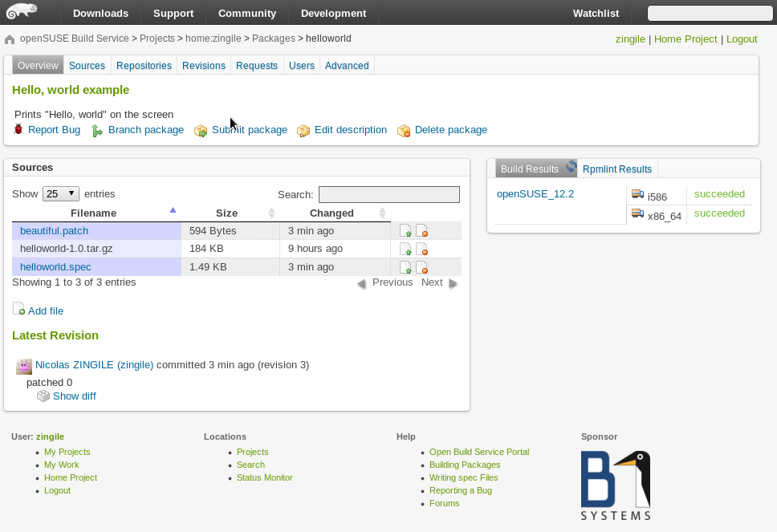Screen dimensions: 777x532
Task: Click the home icon in the breadcrumb
Action: [x=10, y=39]
